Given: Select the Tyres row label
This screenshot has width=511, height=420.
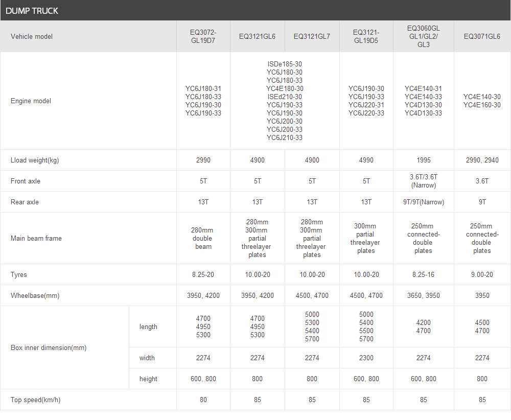Looking at the screenshot, I should (18, 275).
